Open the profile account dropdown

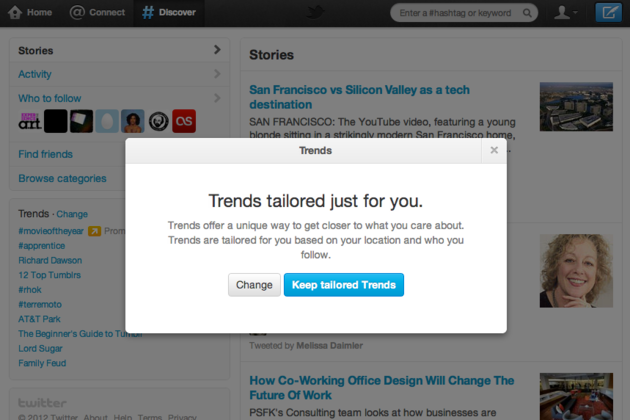click(x=566, y=13)
